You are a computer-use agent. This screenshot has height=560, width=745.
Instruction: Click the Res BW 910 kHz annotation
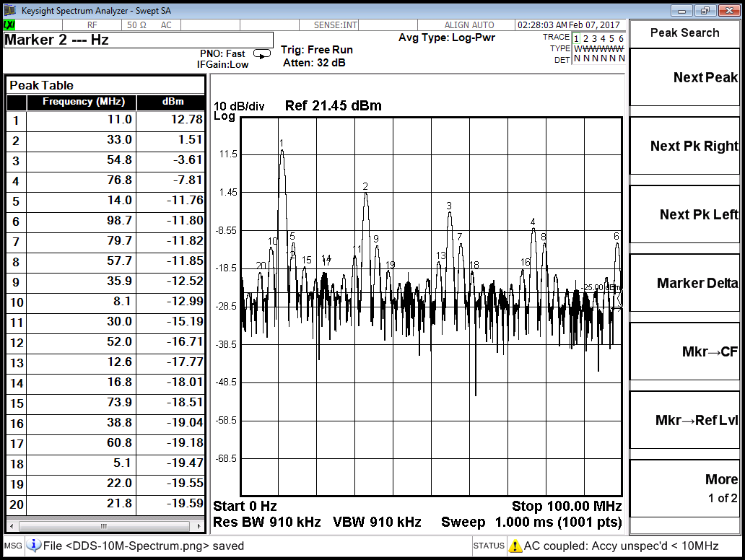pos(266,522)
